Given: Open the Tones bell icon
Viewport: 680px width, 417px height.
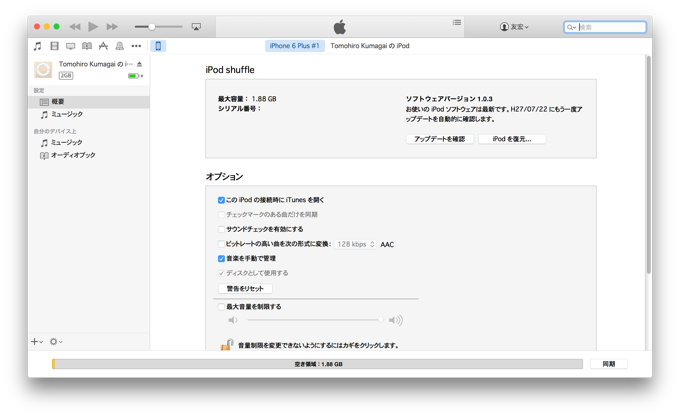Looking at the screenshot, I should pyautogui.click(x=120, y=46).
